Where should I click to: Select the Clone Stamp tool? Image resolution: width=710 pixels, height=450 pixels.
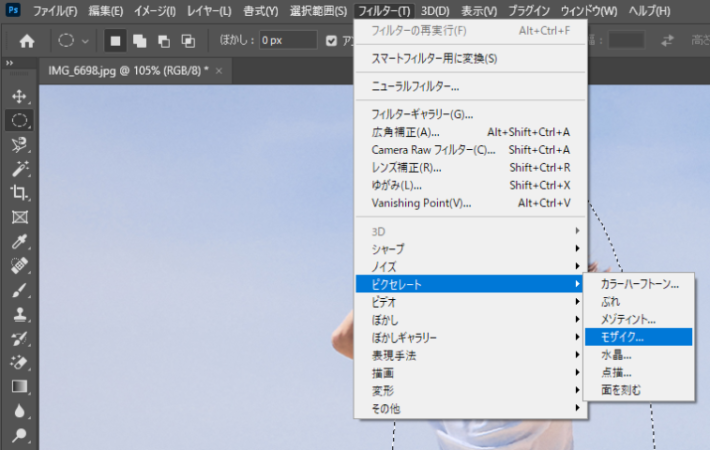click(x=19, y=314)
